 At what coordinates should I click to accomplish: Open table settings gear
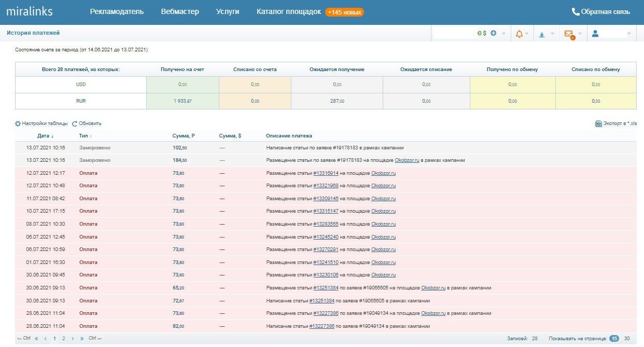[x=18, y=123]
